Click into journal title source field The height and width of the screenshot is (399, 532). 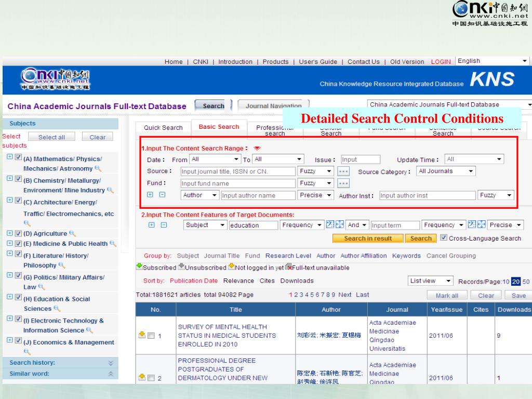(238, 171)
